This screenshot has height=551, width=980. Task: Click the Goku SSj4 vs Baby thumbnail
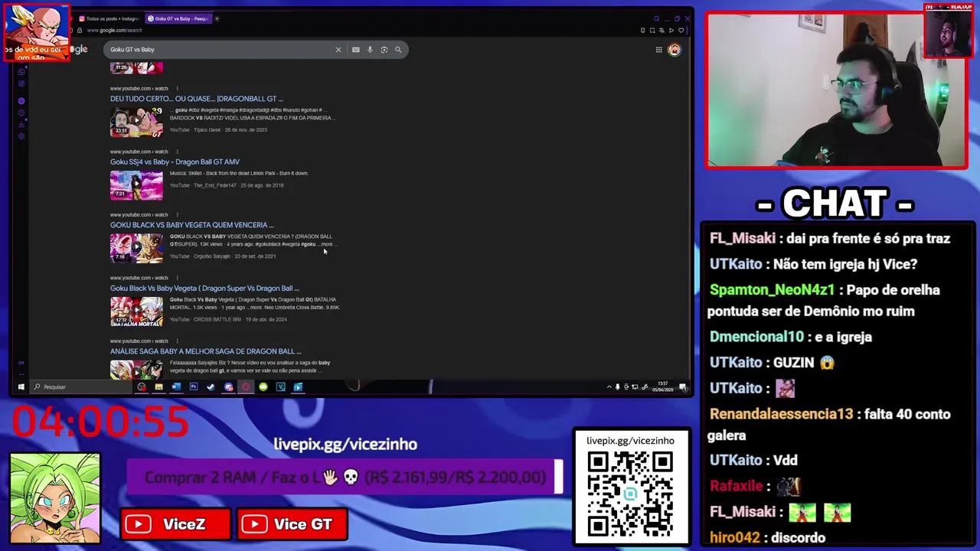[136, 185]
